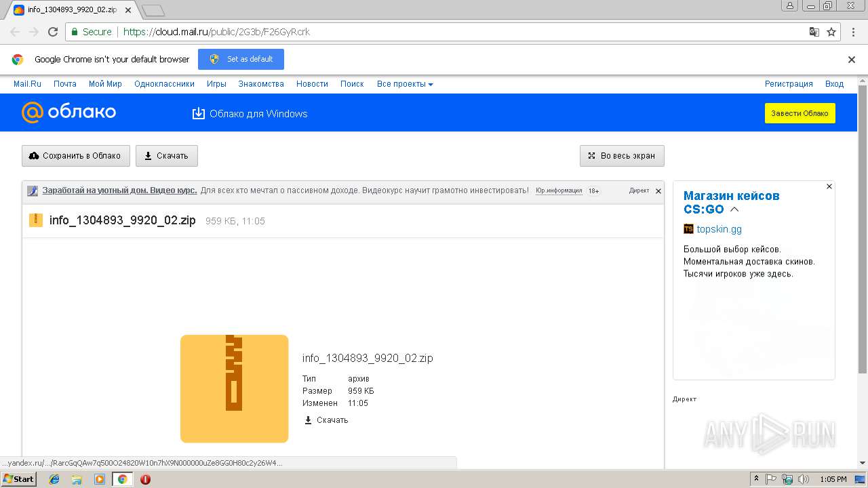The image size is (868, 488).
Task: Click Скачать link under file details
Action: [x=326, y=420]
